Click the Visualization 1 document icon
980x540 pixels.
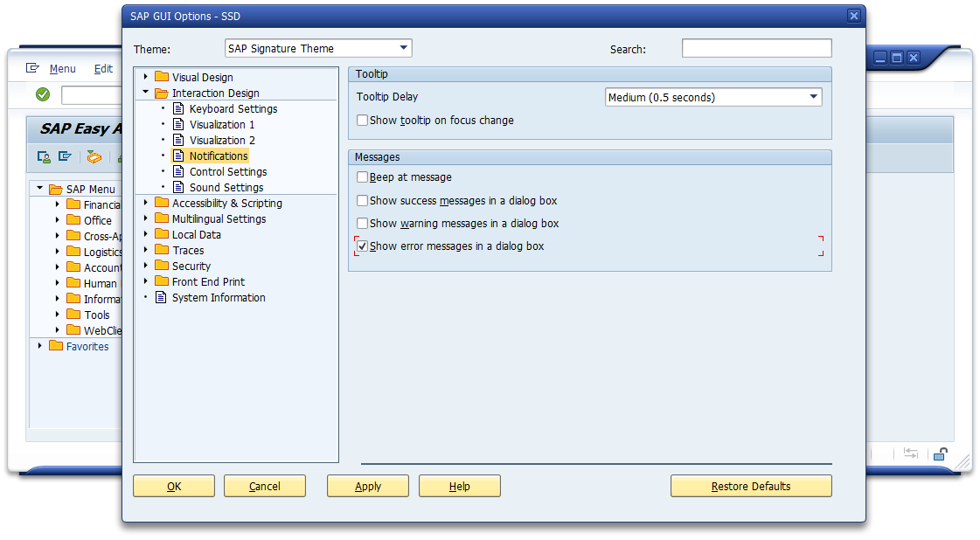(178, 124)
